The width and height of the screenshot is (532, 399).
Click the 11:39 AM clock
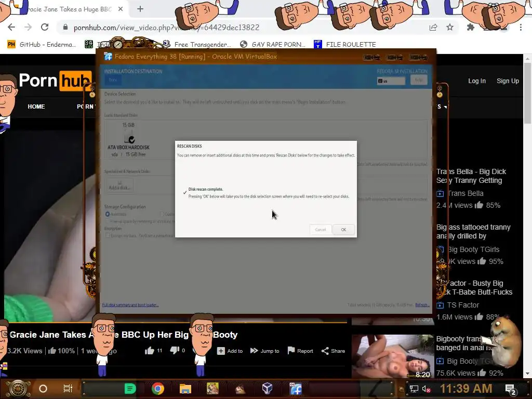coord(466,389)
